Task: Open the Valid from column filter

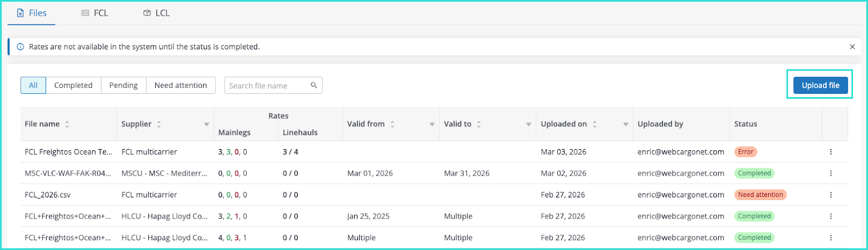Action: click(x=432, y=124)
